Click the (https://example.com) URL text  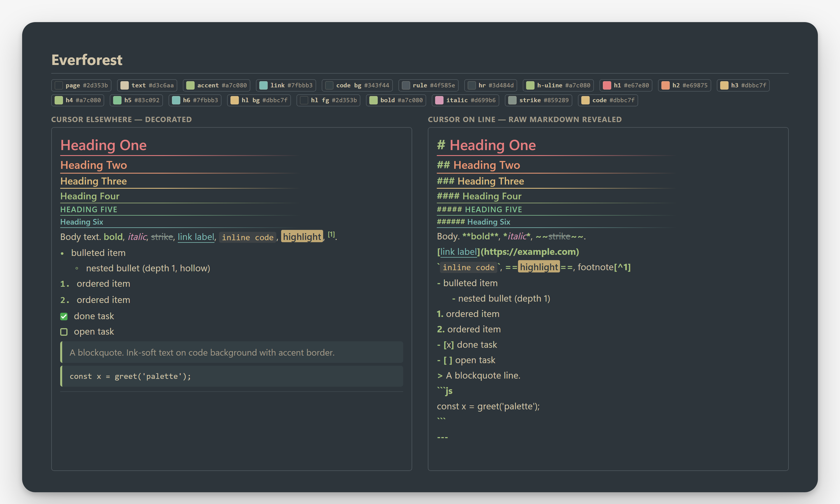(530, 252)
